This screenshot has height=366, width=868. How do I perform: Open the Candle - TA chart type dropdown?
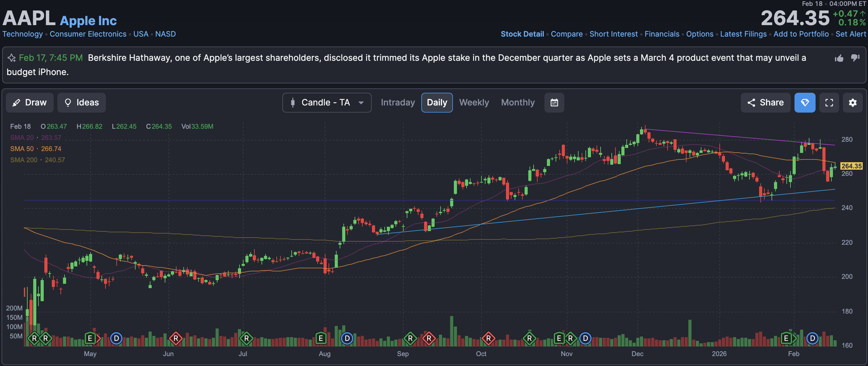[327, 102]
